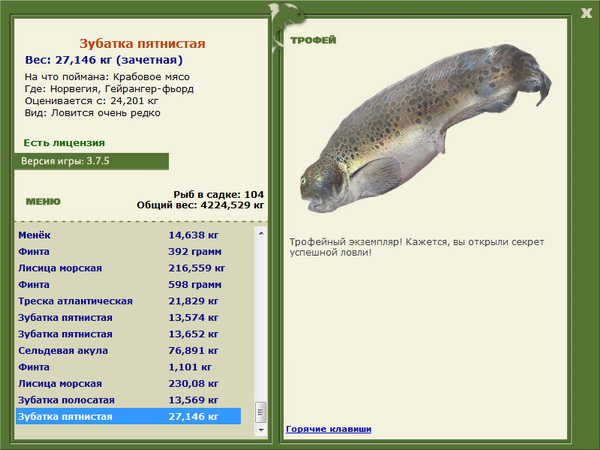Select the Финта 1,101 кг entry
Screen dimensions: 600x450
129,367
